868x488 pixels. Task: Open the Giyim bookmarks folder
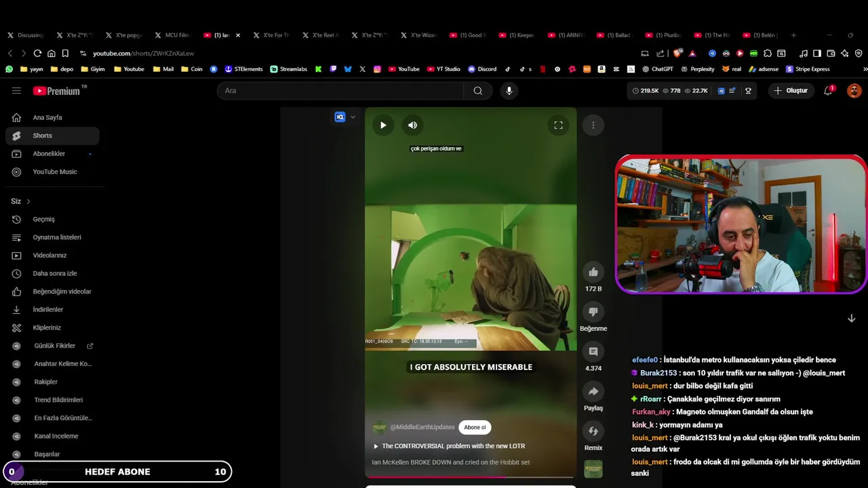point(92,69)
